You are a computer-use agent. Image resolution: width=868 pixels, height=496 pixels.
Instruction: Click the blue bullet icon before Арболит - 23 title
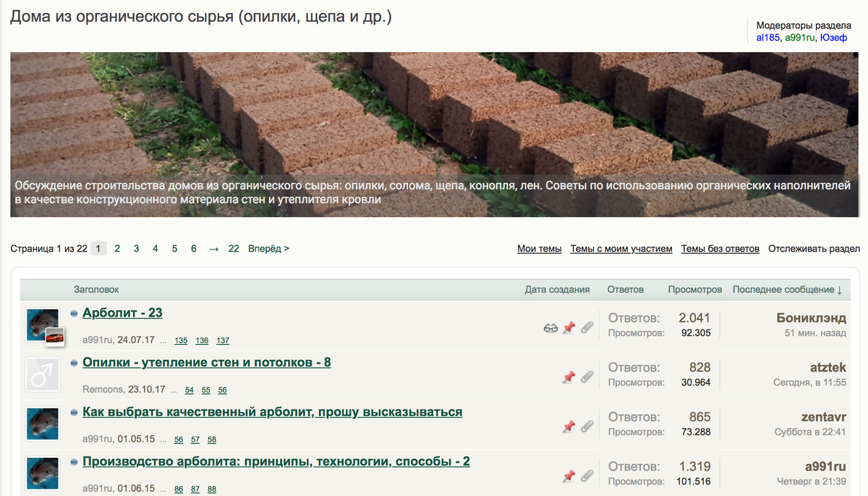point(73,312)
